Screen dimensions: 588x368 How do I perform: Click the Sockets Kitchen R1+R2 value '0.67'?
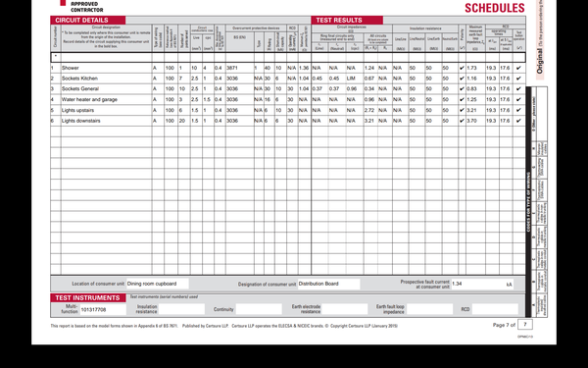tap(369, 79)
